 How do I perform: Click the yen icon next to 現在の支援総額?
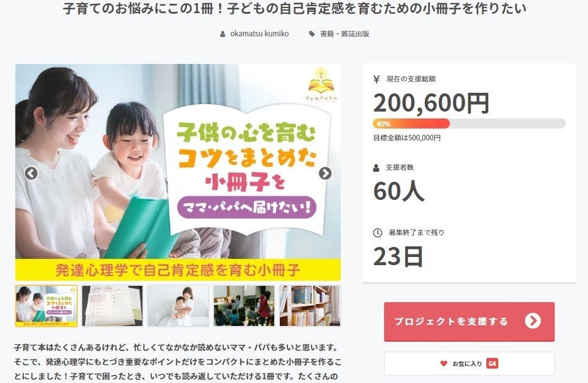(x=377, y=79)
